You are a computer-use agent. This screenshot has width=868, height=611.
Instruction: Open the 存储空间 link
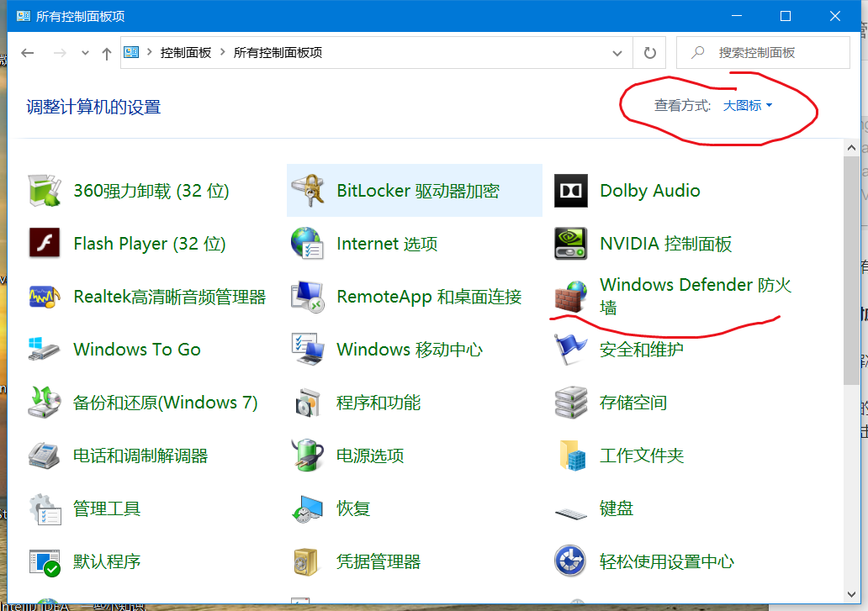tap(633, 403)
